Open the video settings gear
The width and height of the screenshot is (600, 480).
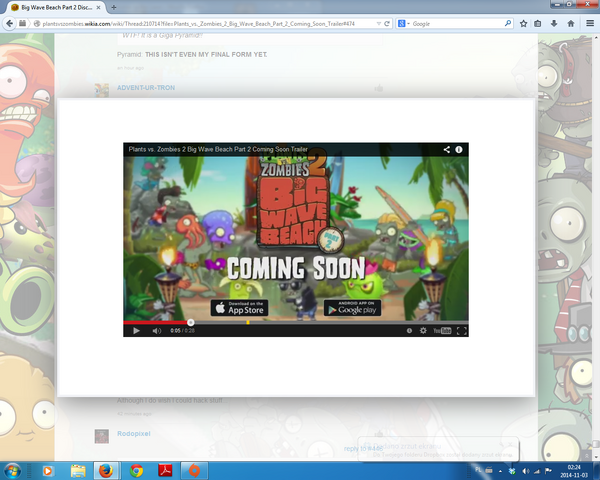tap(423, 330)
